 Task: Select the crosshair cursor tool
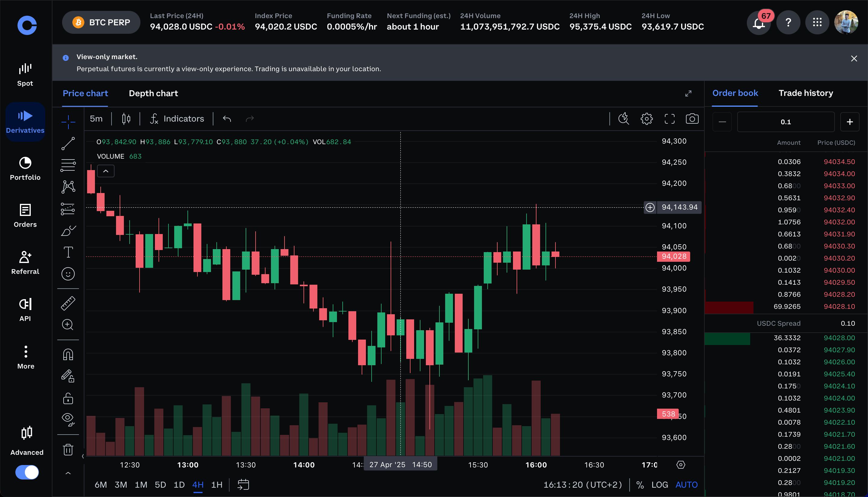(68, 122)
